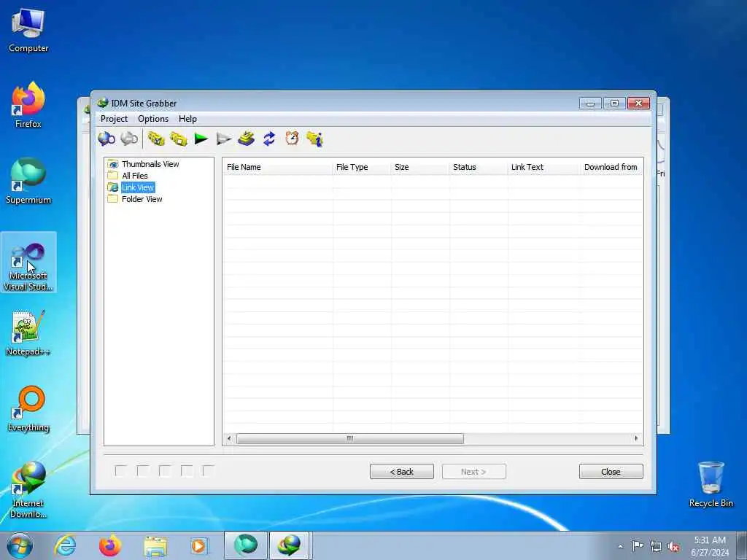This screenshot has height=560, width=747.
Task: Select the Firefox desktop shortcut
Action: (28, 106)
